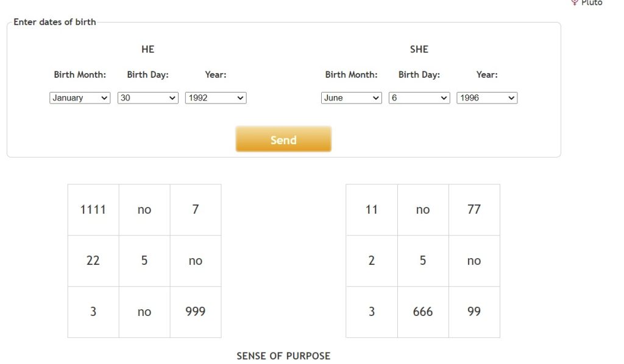This screenshot has width=624, height=364.
Task: Select the 1111 cell in HE grid
Action: pyautogui.click(x=93, y=209)
